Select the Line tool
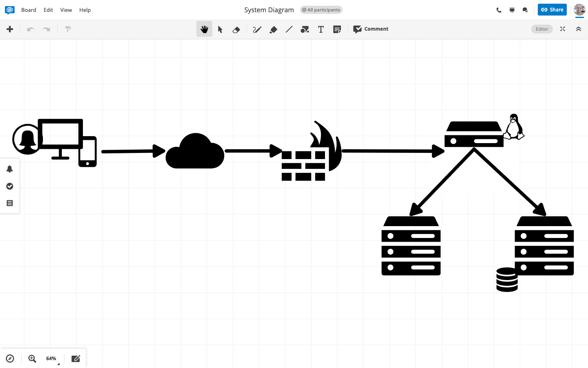The image size is (588, 368). (289, 29)
